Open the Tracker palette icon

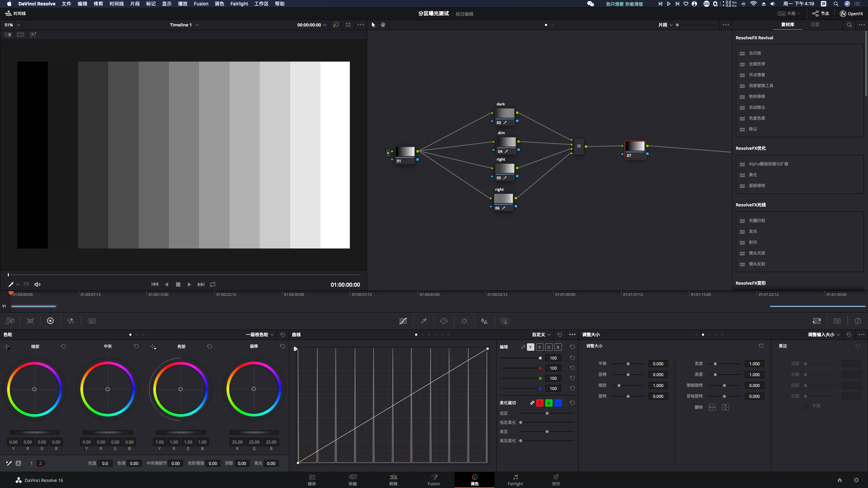tap(464, 321)
